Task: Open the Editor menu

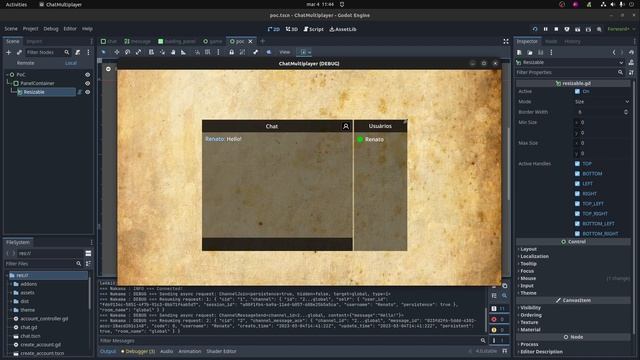Action: [x=70, y=29]
